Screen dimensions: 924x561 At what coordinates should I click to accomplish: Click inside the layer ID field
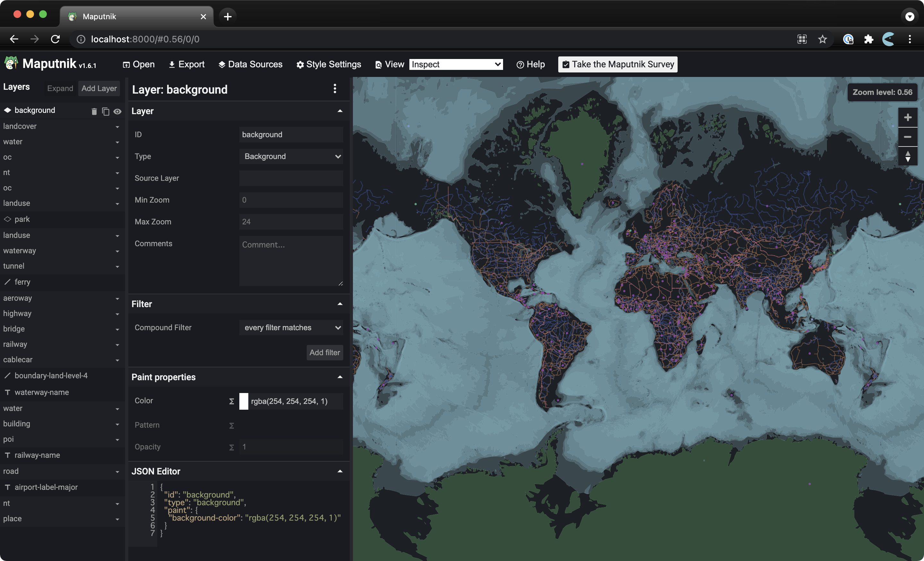pos(291,134)
